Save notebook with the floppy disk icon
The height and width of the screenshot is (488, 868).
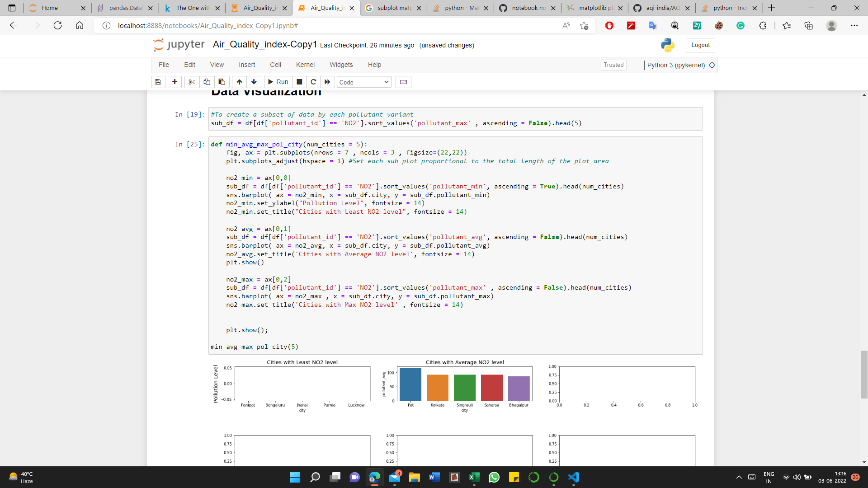click(158, 82)
